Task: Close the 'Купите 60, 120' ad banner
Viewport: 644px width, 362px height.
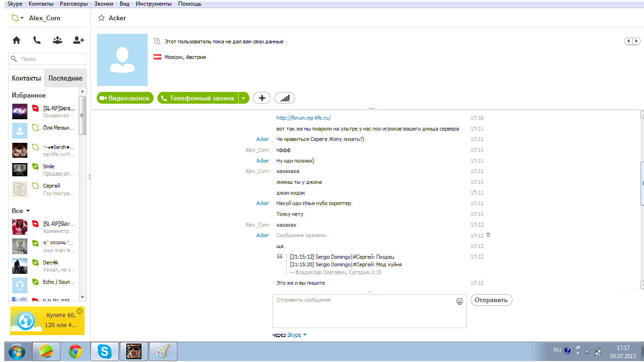Action: pyautogui.click(x=80, y=311)
